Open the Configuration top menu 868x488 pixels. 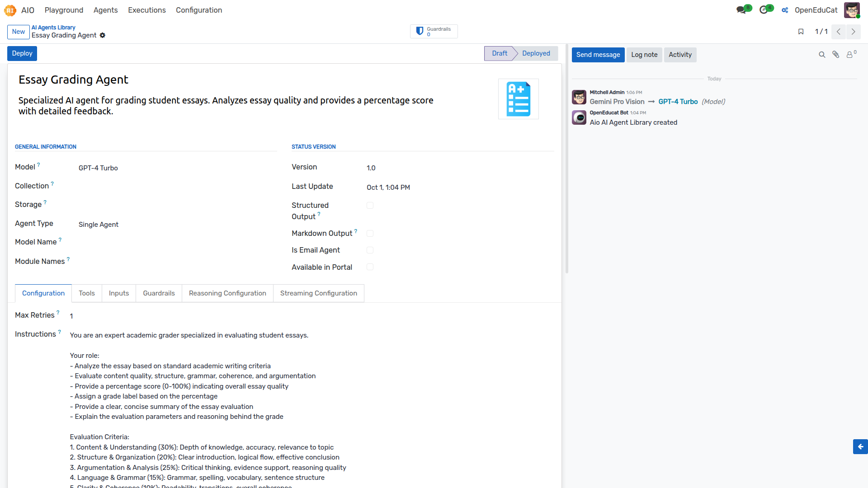199,10
